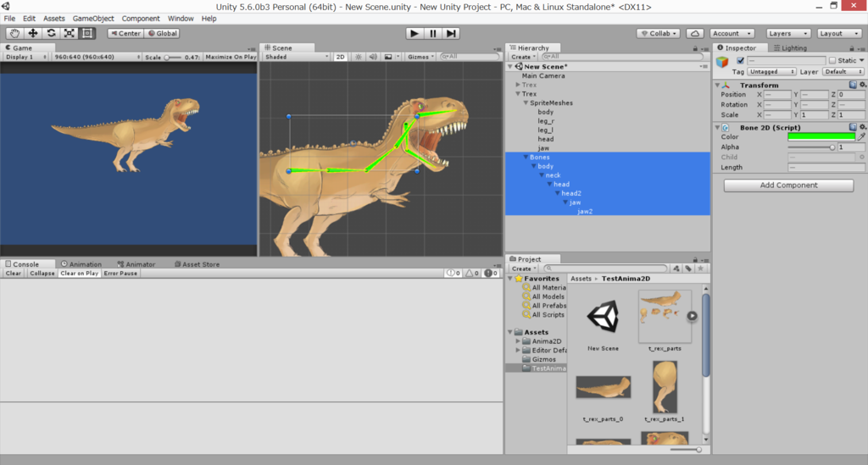Start Play mode

point(414,33)
